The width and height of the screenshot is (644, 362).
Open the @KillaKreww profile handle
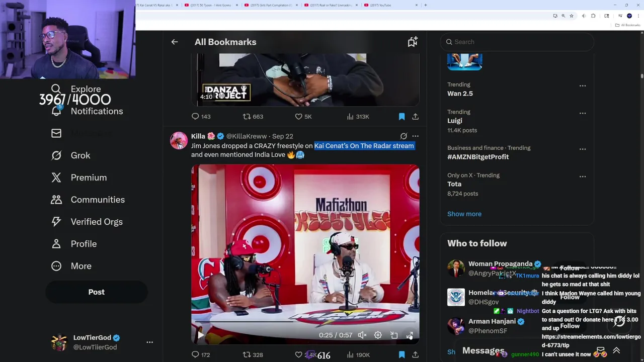[x=247, y=136]
